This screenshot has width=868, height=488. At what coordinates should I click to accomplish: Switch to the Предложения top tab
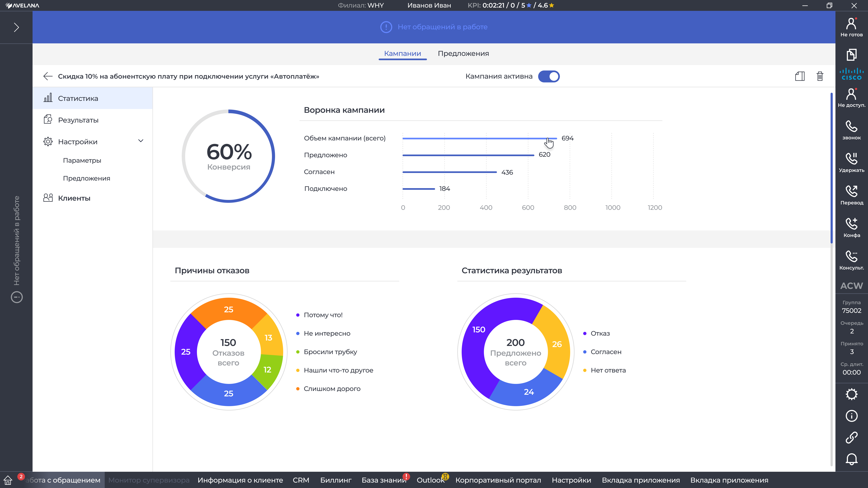click(463, 54)
